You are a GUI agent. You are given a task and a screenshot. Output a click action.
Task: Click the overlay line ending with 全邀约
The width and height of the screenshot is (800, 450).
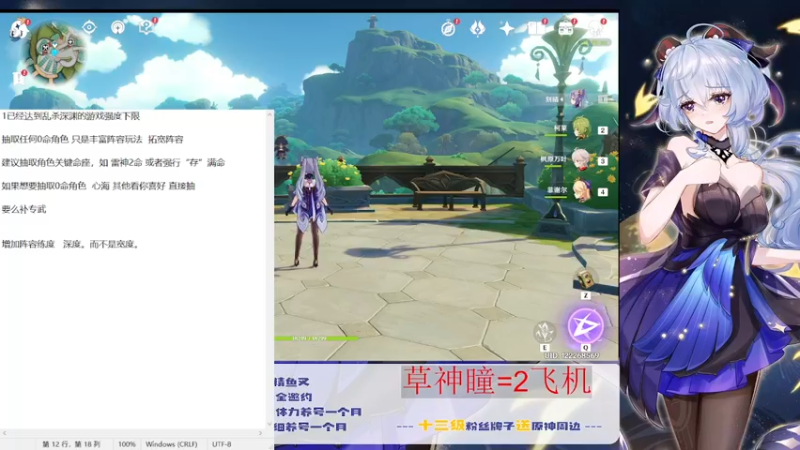pos(293,397)
